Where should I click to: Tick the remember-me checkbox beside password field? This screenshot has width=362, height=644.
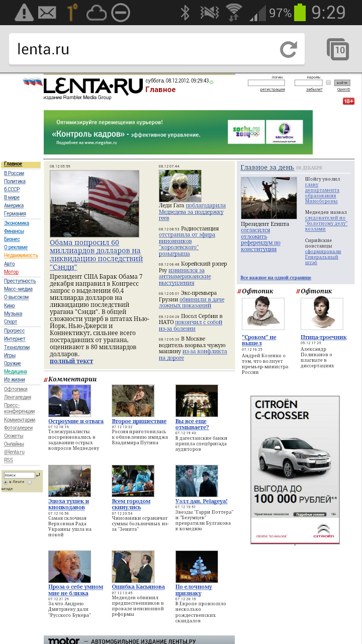[x=328, y=83]
